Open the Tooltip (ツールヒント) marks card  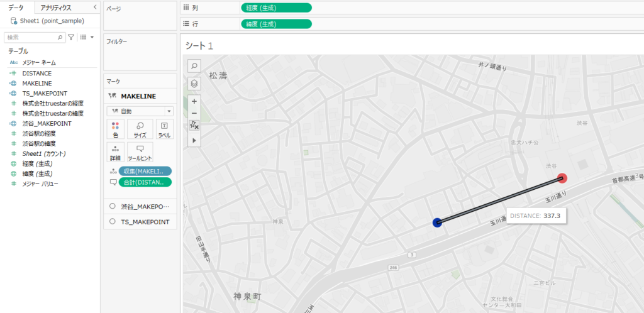point(140,152)
